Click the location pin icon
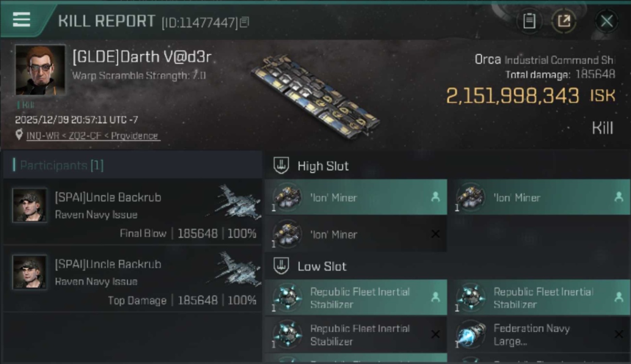 19,135
